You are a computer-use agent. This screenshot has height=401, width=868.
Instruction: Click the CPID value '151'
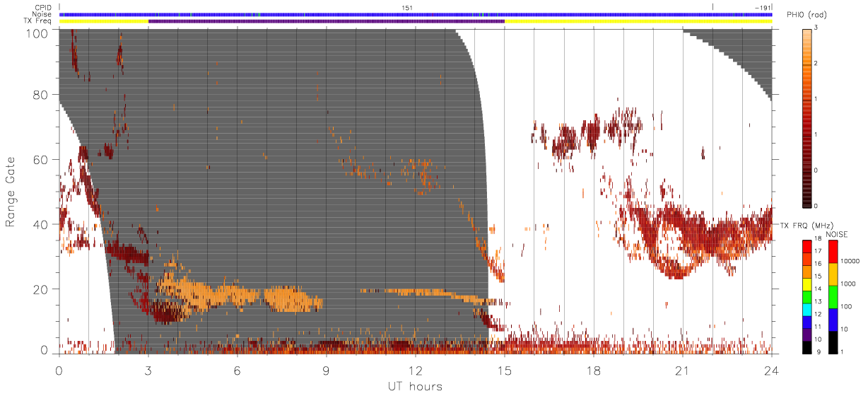[407, 7]
